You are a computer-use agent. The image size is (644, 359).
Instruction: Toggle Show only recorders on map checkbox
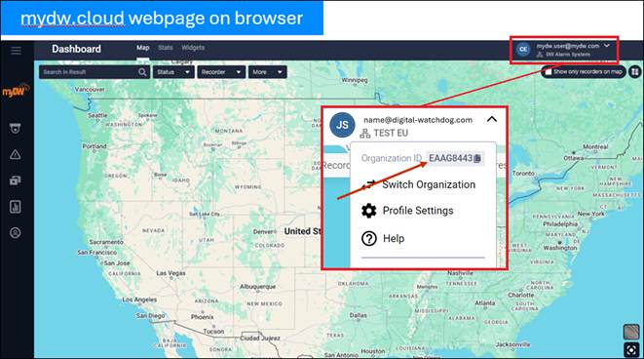[x=549, y=72]
